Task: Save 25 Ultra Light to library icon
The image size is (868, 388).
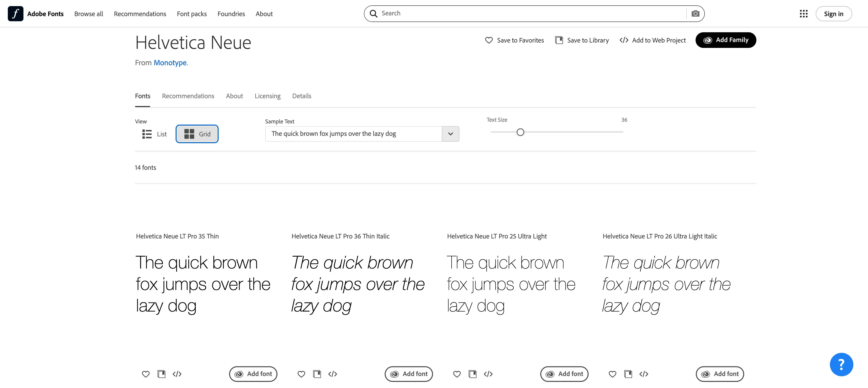Action: [x=473, y=374]
